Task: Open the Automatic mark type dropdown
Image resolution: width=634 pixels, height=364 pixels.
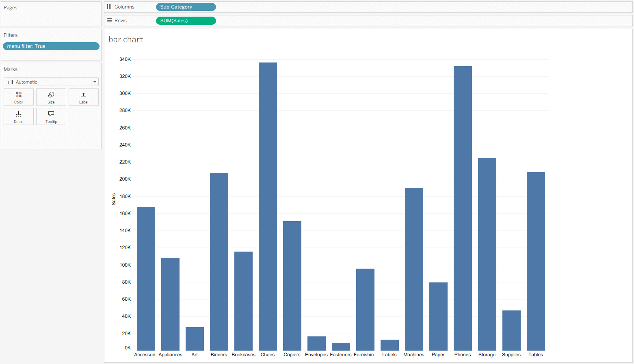Action: coord(51,82)
